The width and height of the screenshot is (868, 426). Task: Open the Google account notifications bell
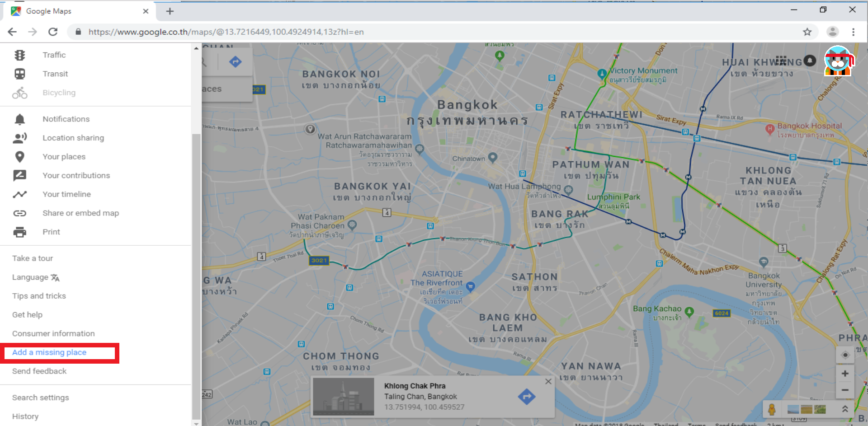coord(810,61)
